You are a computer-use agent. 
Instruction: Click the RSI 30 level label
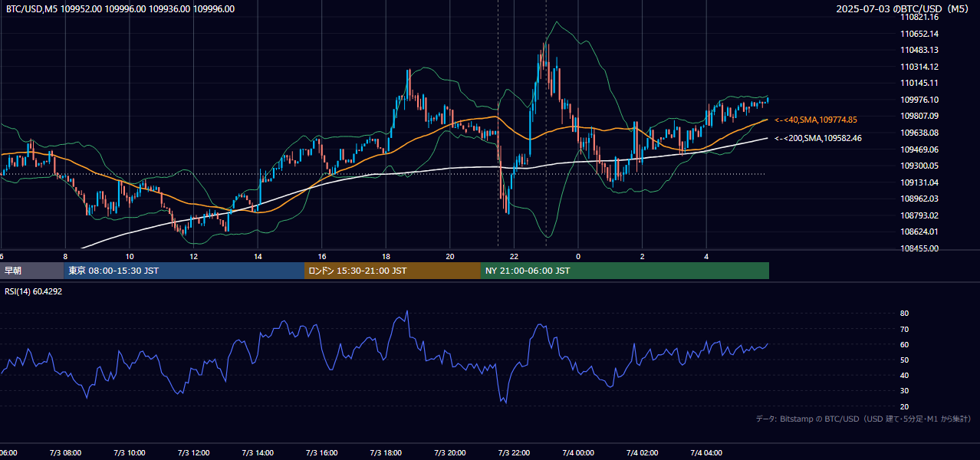[904, 391]
